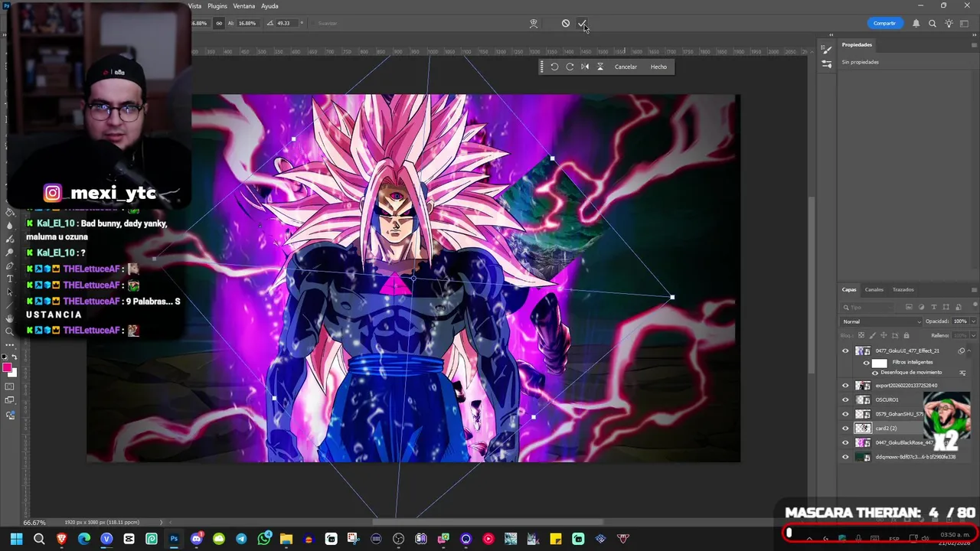The image size is (980, 551).
Task: Hide the card2 (2) layer
Action: 845,428
